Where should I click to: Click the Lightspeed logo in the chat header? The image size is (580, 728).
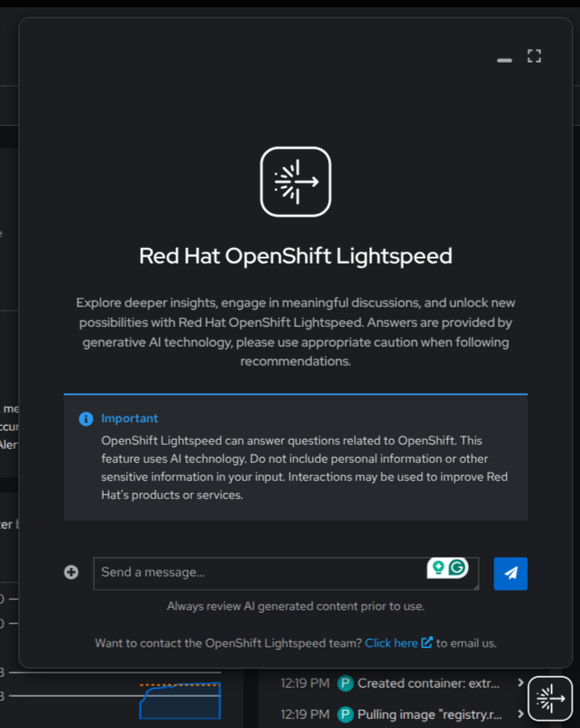pos(296,181)
